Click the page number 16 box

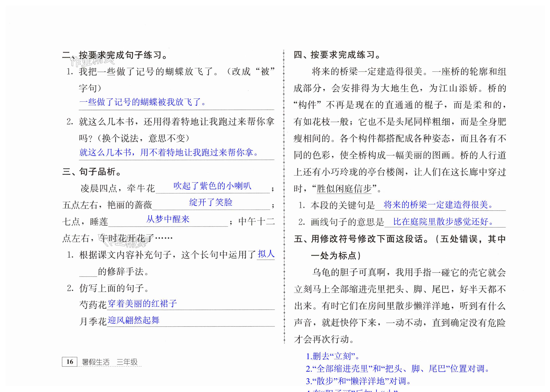(x=70, y=362)
